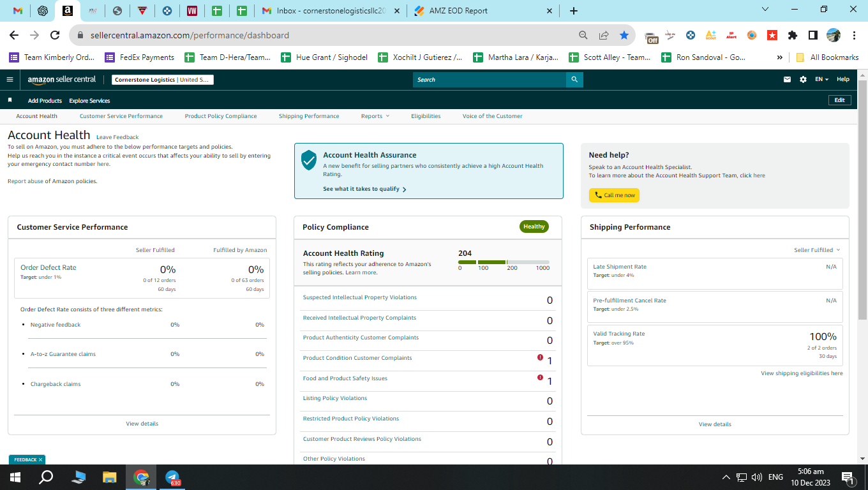Click the warning icon on Food and Product Safety Issues
868x490 pixels.
coord(540,378)
